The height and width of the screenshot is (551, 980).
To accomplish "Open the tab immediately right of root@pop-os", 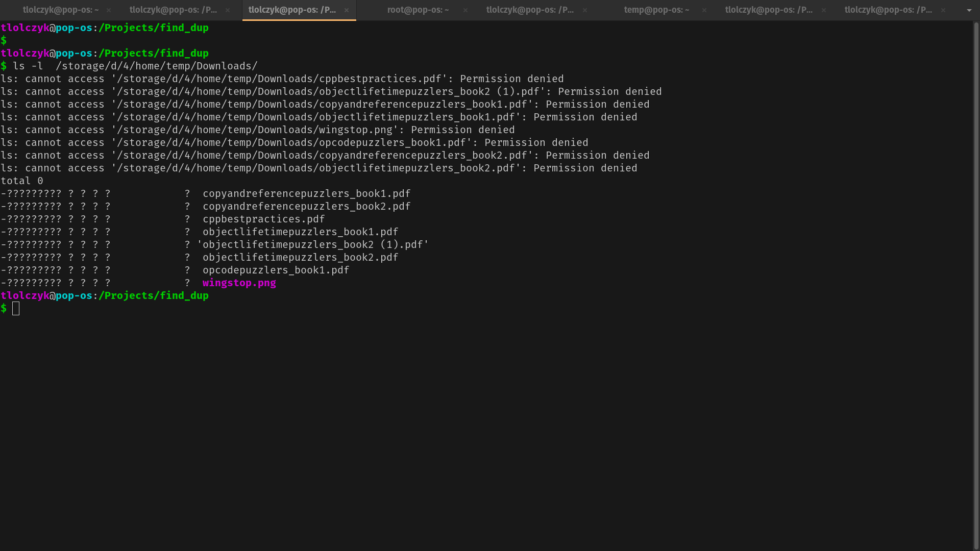I will (x=530, y=10).
